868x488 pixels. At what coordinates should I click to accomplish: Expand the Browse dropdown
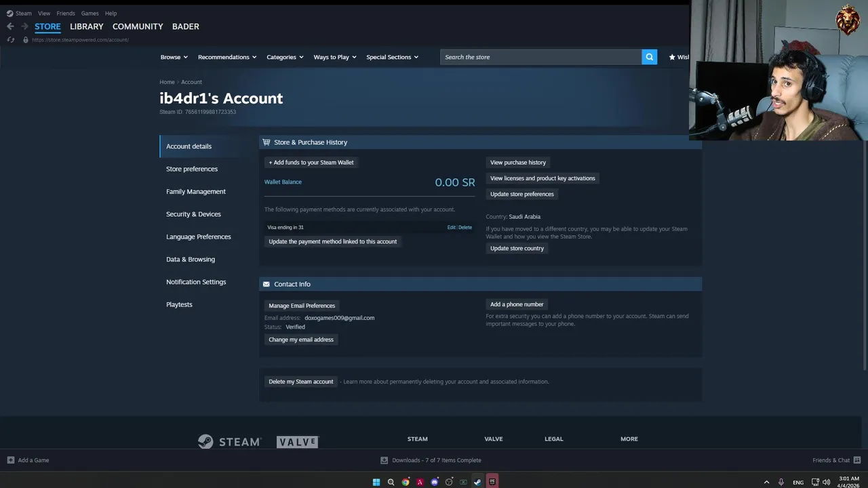[174, 57]
